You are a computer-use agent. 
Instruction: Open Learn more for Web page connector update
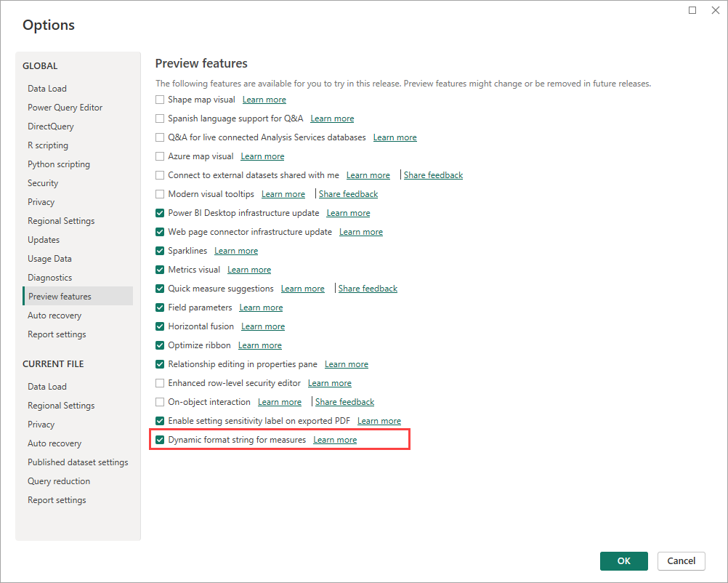pos(361,232)
